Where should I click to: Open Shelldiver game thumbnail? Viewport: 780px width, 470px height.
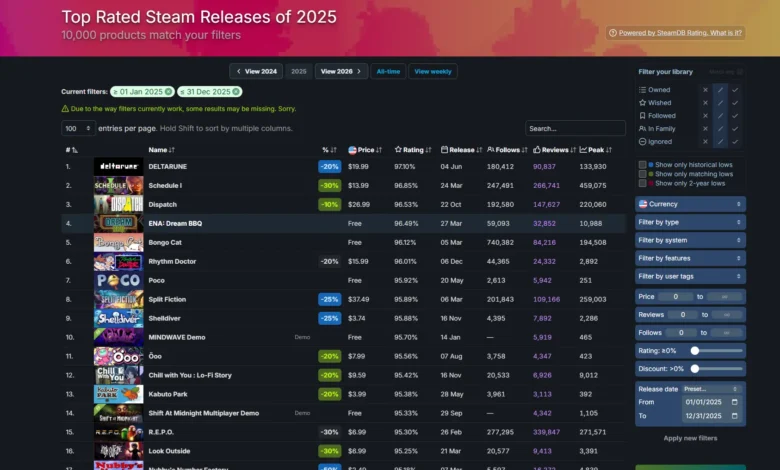tap(118, 318)
